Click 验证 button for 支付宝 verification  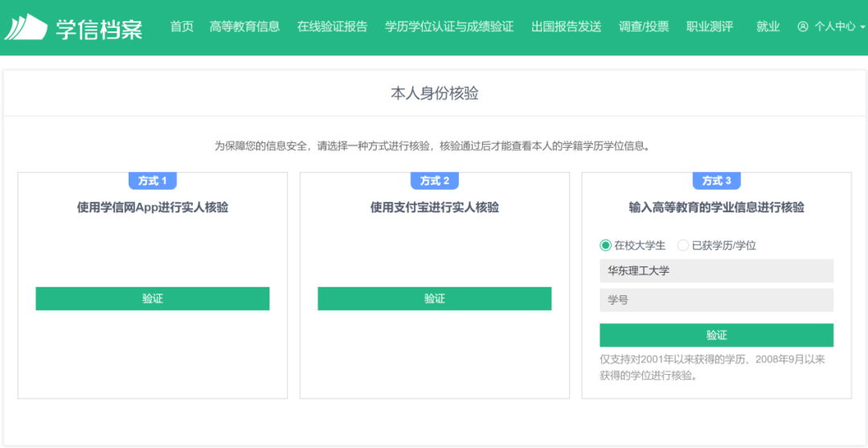point(434,298)
